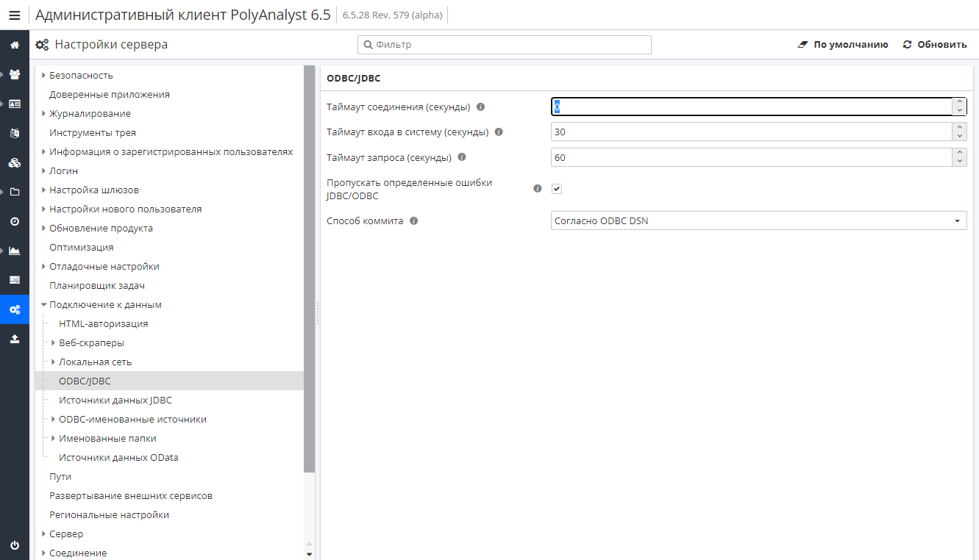Image resolution: width=979 pixels, height=560 pixels.
Task: Open the Способ коммита dropdown
Action: pyautogui.click(x=758, y=220)
